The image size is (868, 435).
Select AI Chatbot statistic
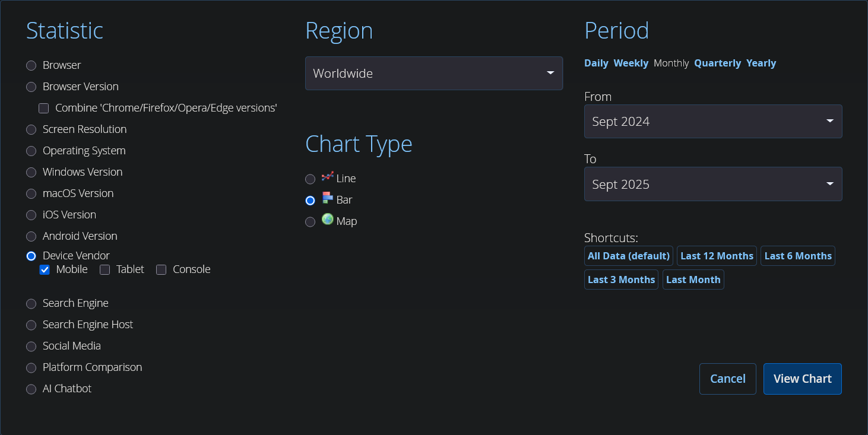31,389
